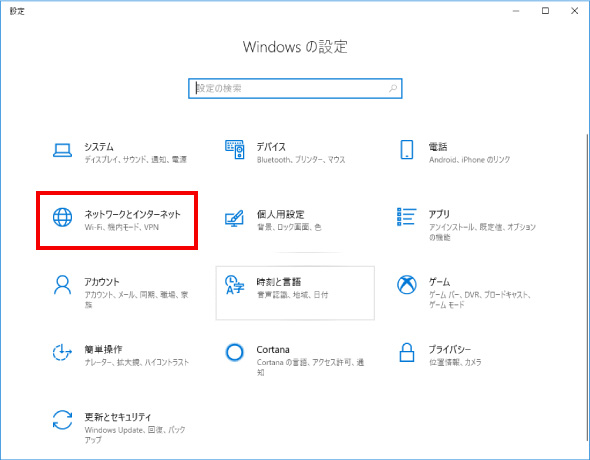The width and height of the screenshot is (590, 460).
Task: Select the Cortana heading
Action: point(273,349)
